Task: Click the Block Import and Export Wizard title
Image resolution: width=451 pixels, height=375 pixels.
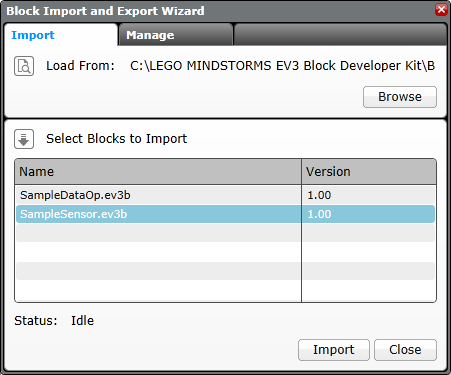Action: [105, 11]
